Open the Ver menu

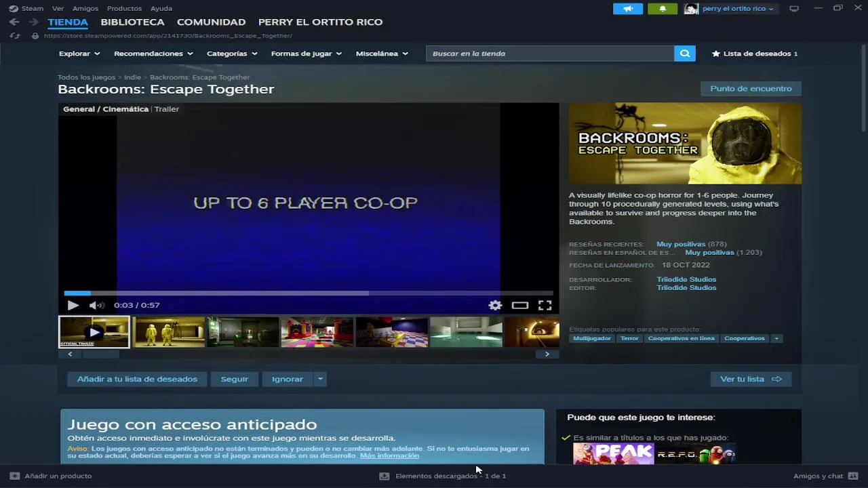[x=58, y=9]
